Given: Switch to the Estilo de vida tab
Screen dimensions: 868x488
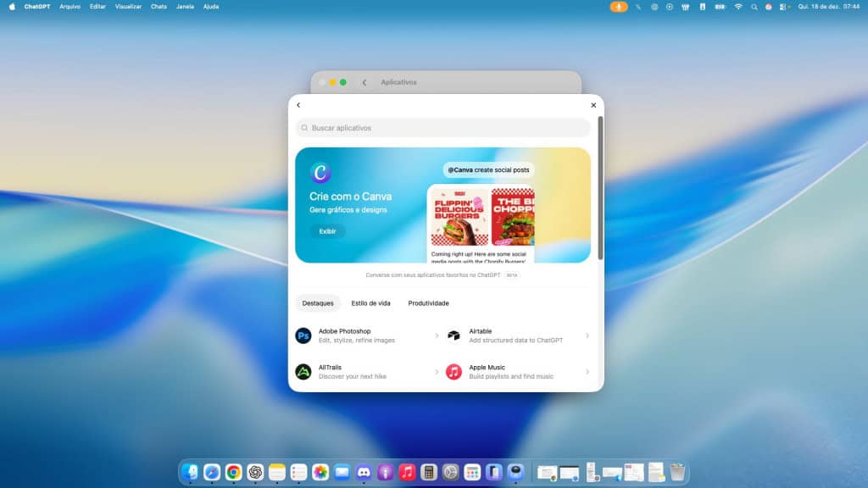Looking at the screenshot, I should pos(370,303).
